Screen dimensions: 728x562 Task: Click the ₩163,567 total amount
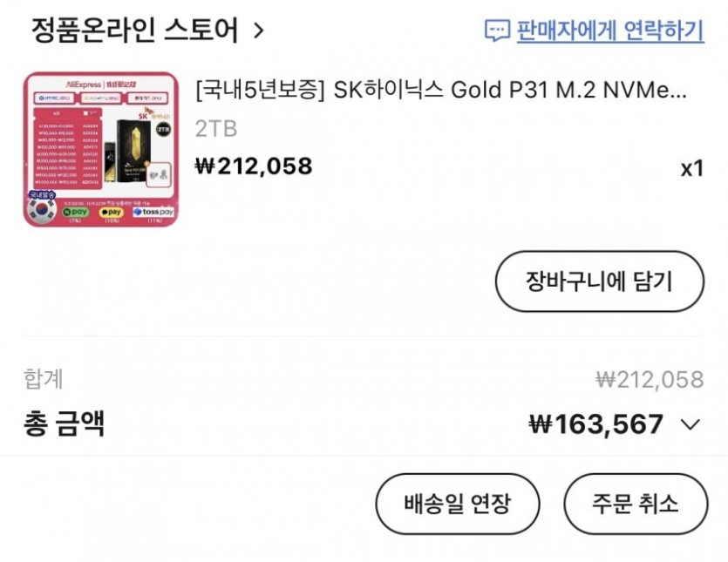pyautogui.click(x=596, y=424)
